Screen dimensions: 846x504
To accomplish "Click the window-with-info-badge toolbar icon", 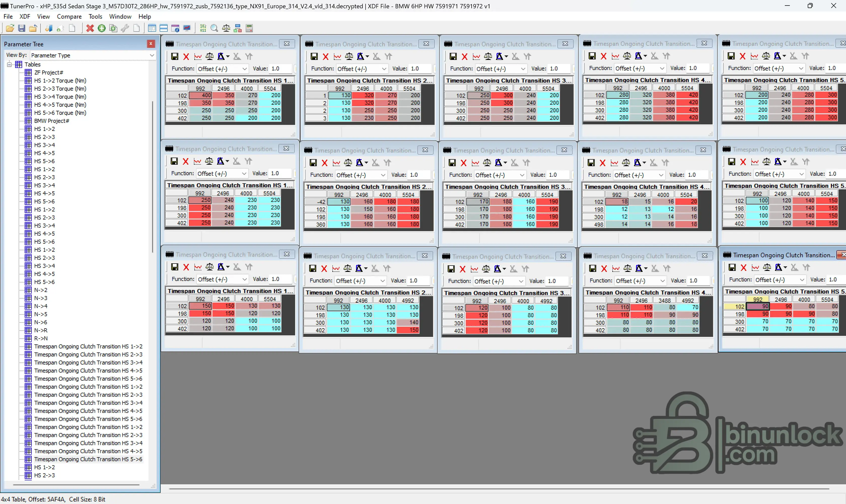I will 175,28.
